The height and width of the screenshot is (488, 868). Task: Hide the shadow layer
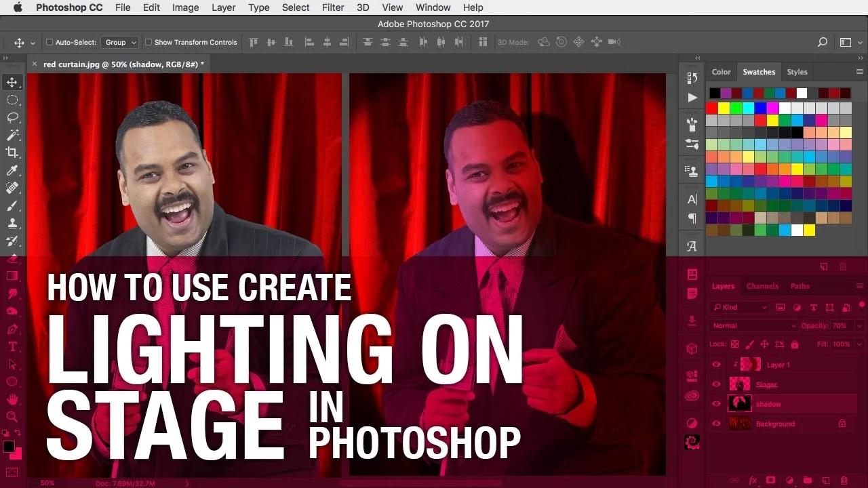point(716,404)
